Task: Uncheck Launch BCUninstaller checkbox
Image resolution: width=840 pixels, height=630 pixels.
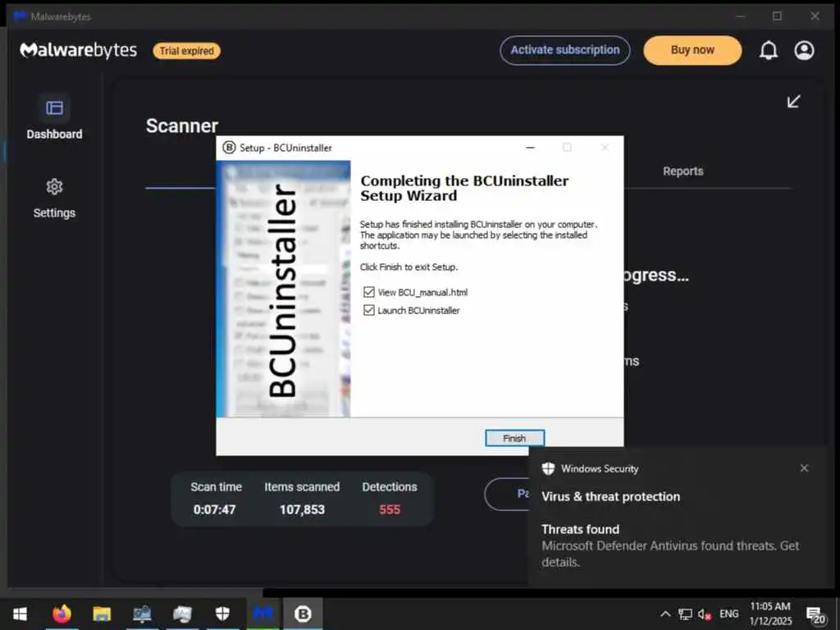Action: click(368, 310)
